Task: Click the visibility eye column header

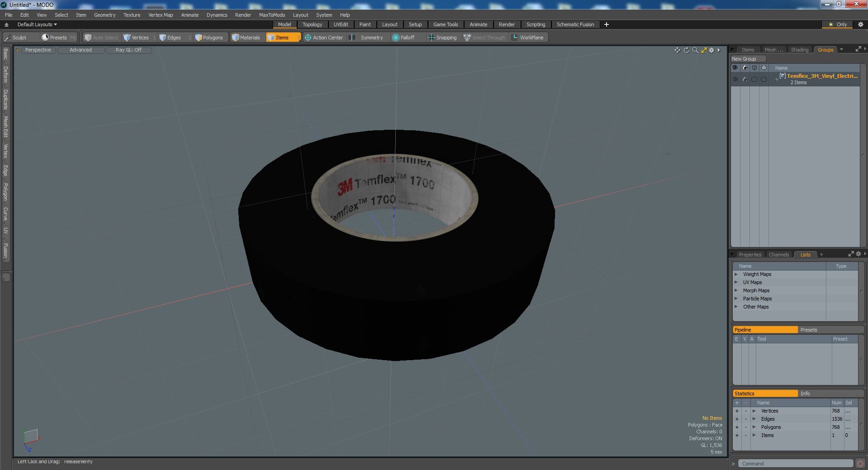Action: pos(735,68)
